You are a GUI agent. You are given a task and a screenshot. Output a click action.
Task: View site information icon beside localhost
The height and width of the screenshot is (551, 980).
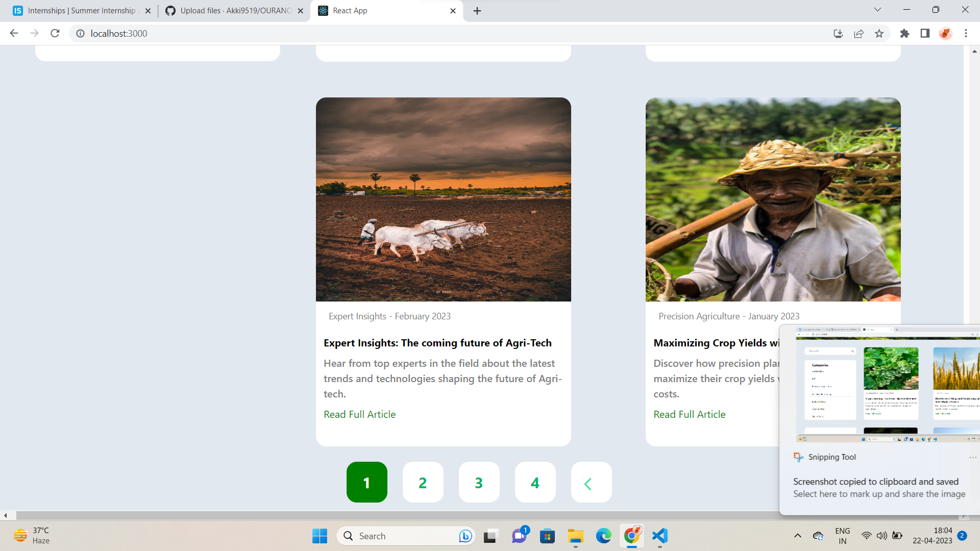80,34
